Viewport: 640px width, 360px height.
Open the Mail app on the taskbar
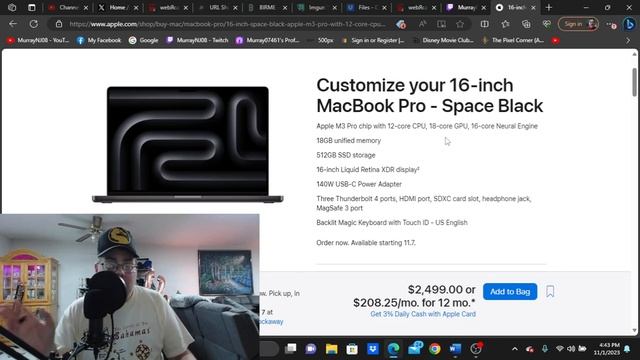(415, 349)
